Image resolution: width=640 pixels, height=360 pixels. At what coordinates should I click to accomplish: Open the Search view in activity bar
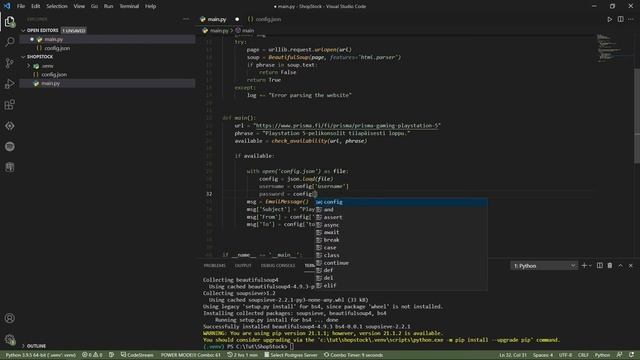click(10, 42)
